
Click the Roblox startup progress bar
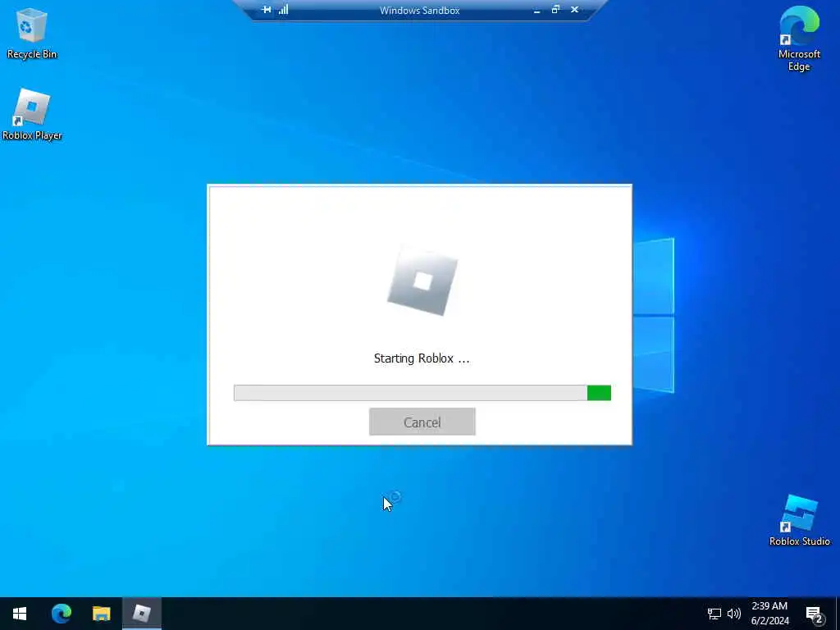(x=422, y=393)
